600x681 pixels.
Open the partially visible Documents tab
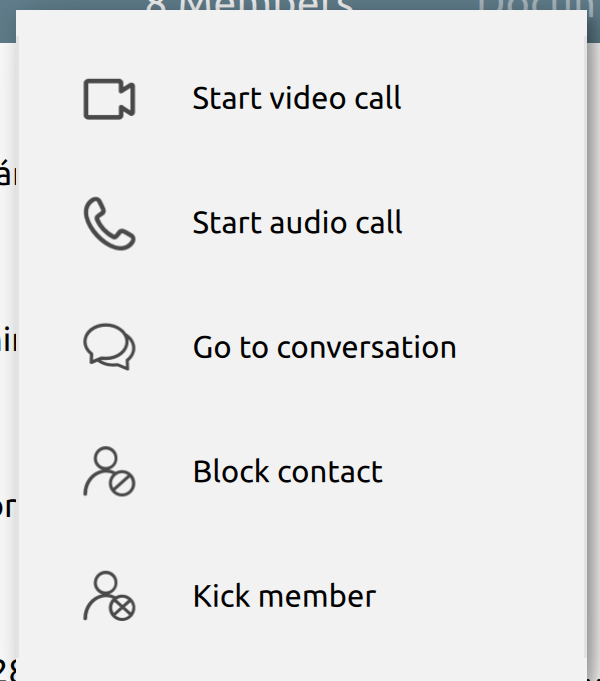[537, 5]
